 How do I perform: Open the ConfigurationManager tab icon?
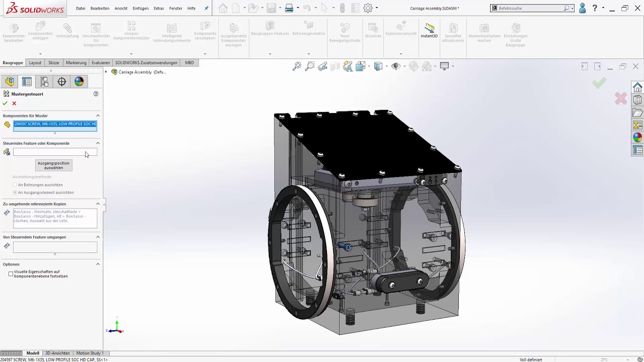coord(44,81)
